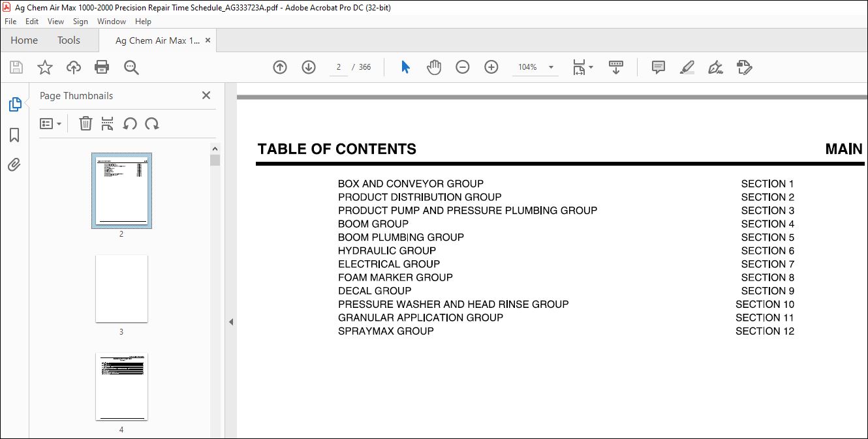Click the DECAL GROUP entry

click(x=375, y=291)
